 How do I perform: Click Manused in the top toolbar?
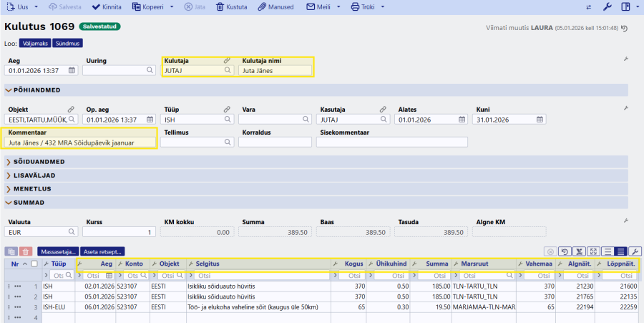[x=277, y=7]
